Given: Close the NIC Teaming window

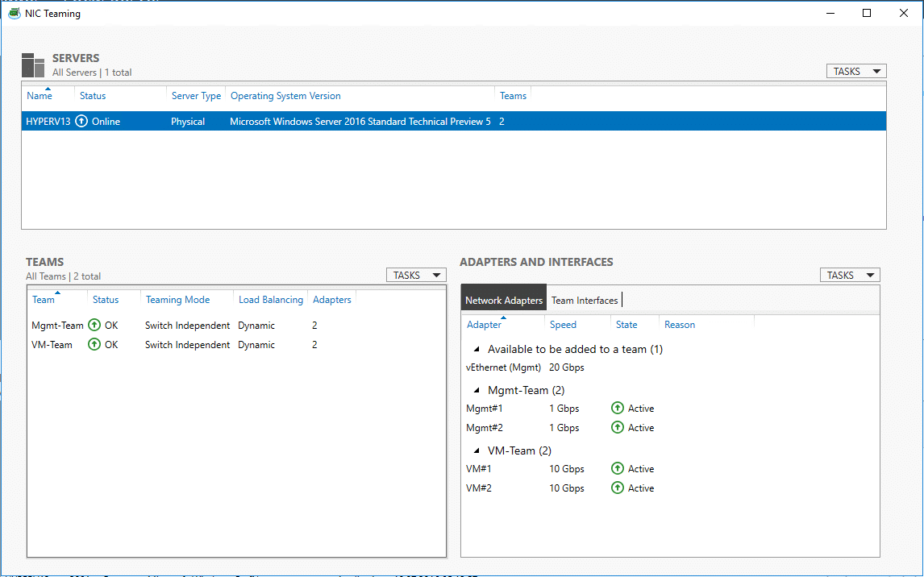Looking at the screenshot, I should (903, 13).
